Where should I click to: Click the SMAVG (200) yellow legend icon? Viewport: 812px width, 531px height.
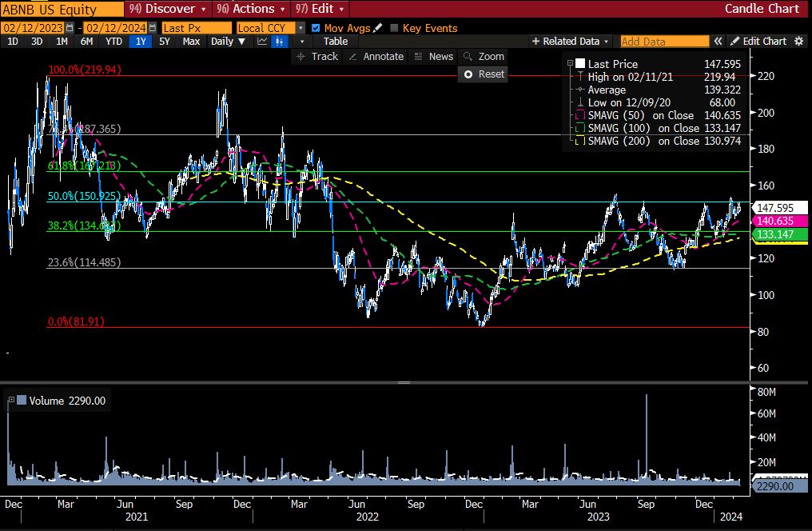[580, 141]
